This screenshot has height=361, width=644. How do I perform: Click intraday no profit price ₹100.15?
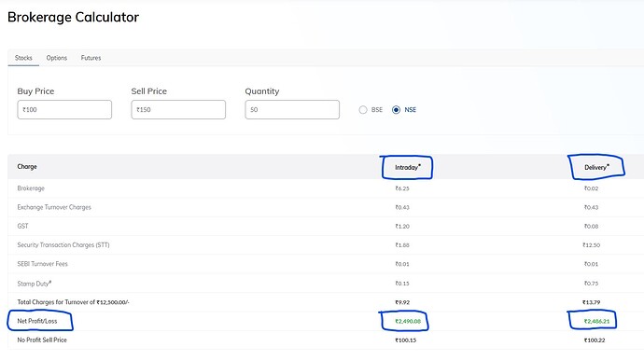tap(405, 340)
